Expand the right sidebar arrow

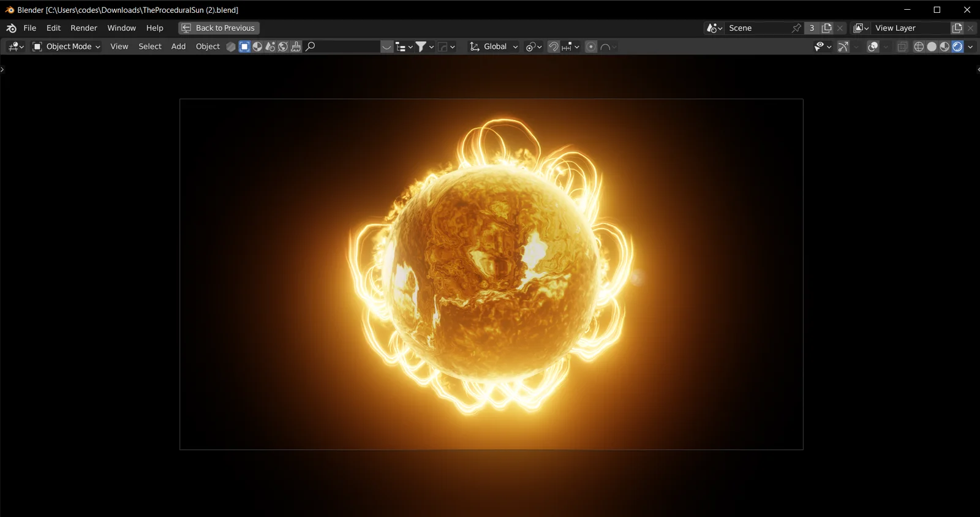pyautogui.click(x=978, y=70)
